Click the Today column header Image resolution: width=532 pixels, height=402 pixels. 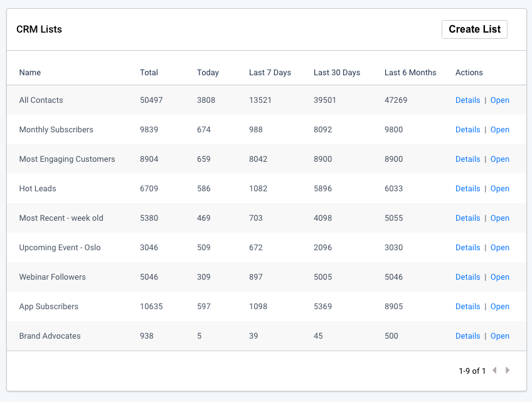pos(208,72)
